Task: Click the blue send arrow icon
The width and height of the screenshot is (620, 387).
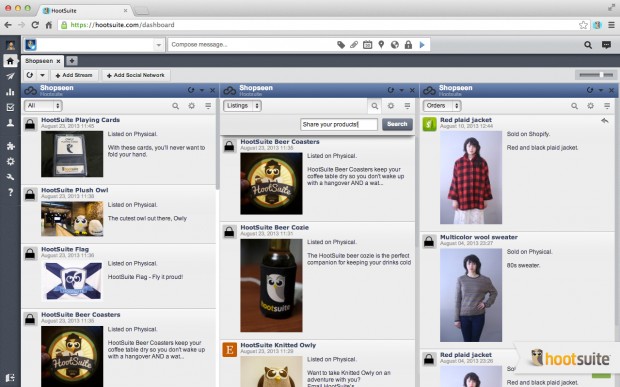Action: pyautogui.click(x=422, y=45)
